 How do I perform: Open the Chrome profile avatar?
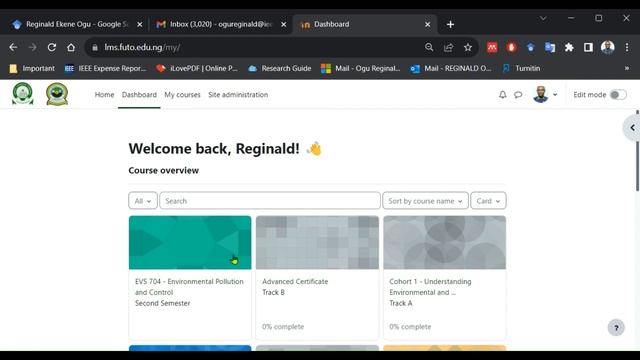coord(608,47)
